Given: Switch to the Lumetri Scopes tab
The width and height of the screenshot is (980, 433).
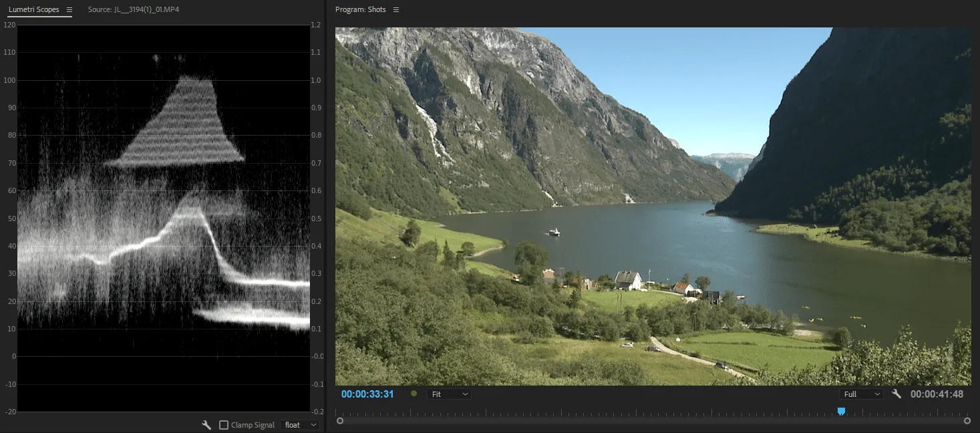Looking at the screenshot, I should [33, 10].
